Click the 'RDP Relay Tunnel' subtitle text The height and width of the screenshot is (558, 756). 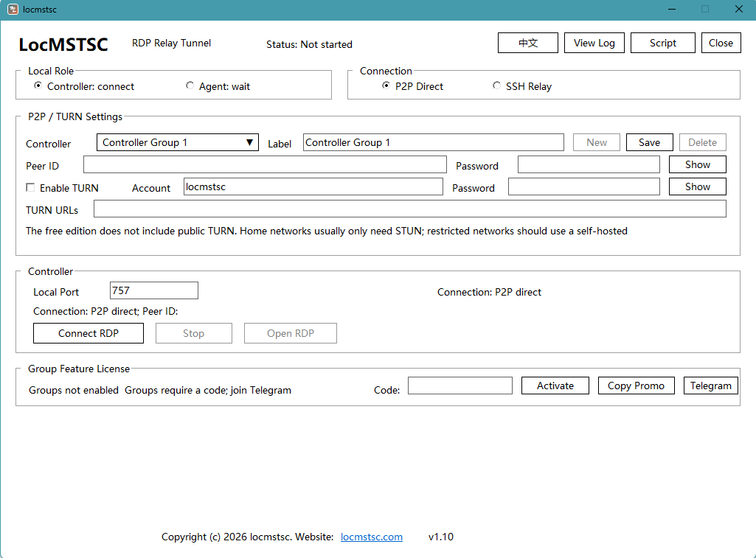[171, 43]
